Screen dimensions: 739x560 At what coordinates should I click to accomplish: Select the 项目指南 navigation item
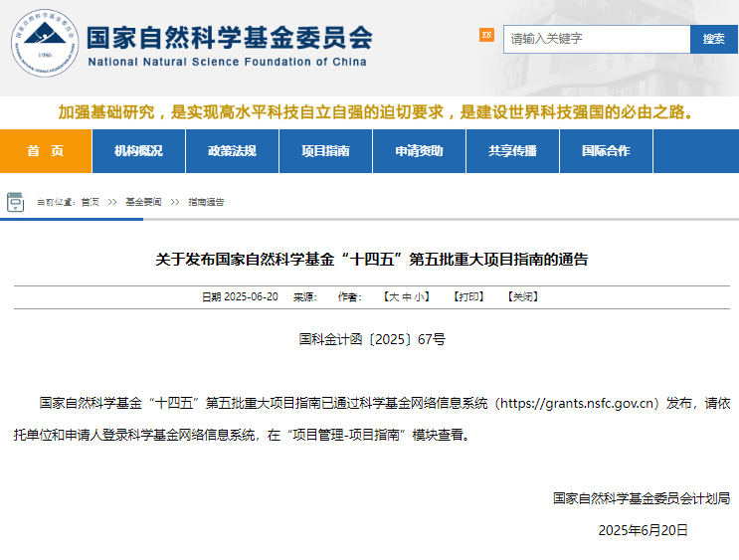325,151
